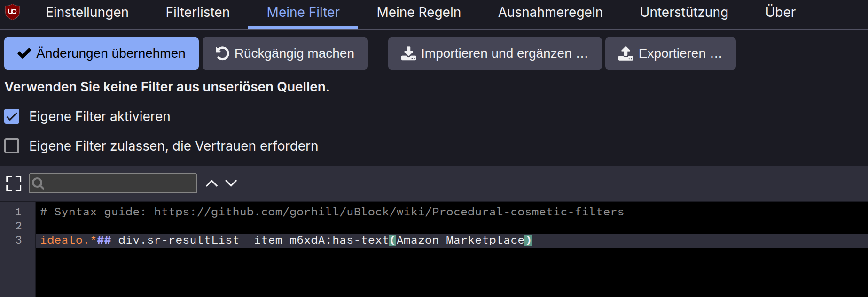Open the Meine Regeln tab

(x=419, y=13)
